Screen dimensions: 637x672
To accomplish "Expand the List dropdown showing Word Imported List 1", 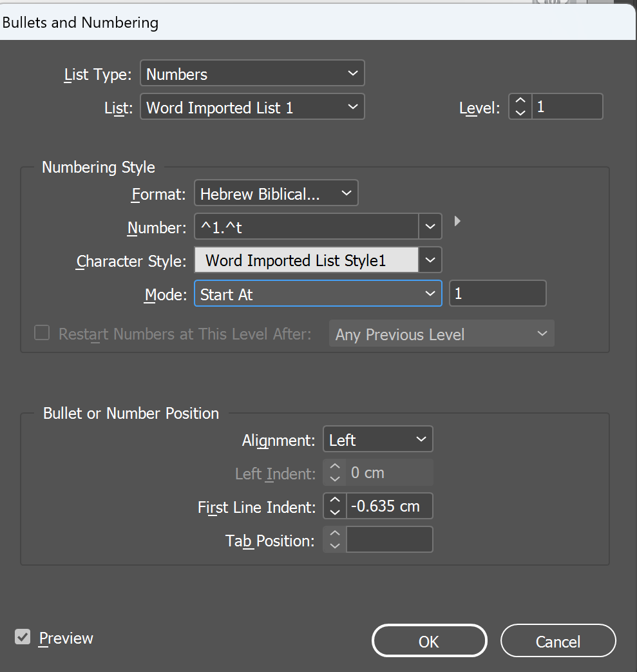I will point(252,107).
